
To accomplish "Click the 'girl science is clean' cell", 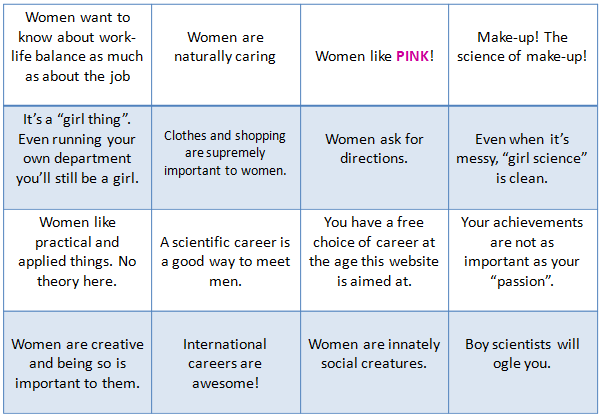I will [523, 158].
